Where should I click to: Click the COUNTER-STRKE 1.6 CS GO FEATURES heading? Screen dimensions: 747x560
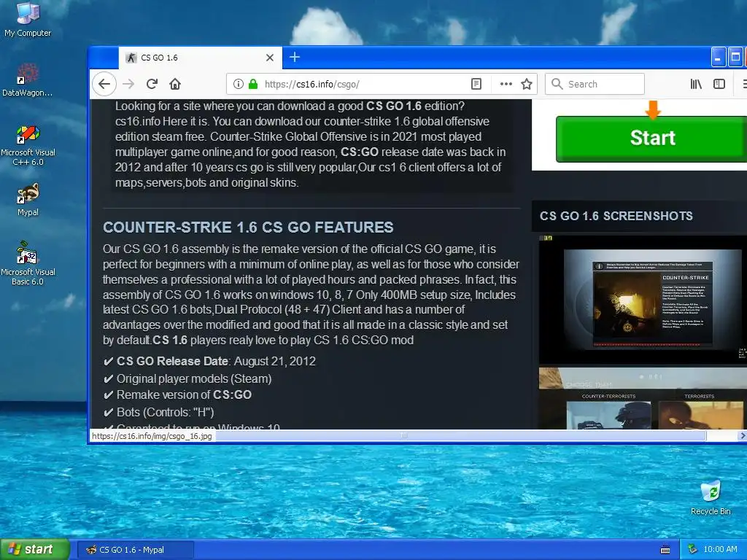[248, 227]
